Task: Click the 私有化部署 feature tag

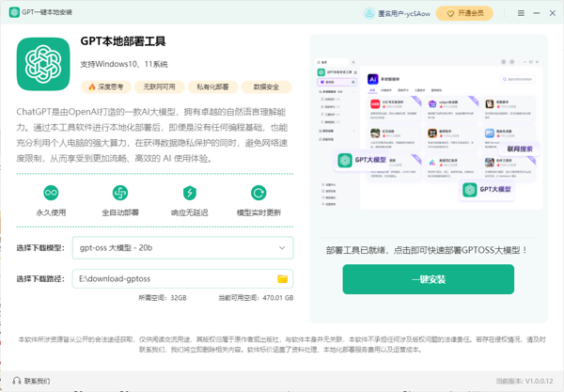Action: click(x=212, y=86)
